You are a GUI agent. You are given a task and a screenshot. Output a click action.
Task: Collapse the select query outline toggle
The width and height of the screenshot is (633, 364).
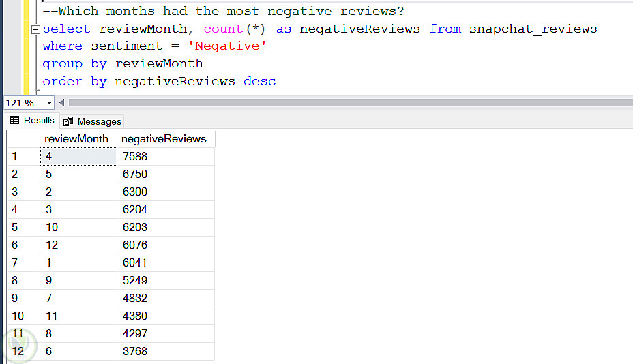pyautogui.click(x=35, y=29)
